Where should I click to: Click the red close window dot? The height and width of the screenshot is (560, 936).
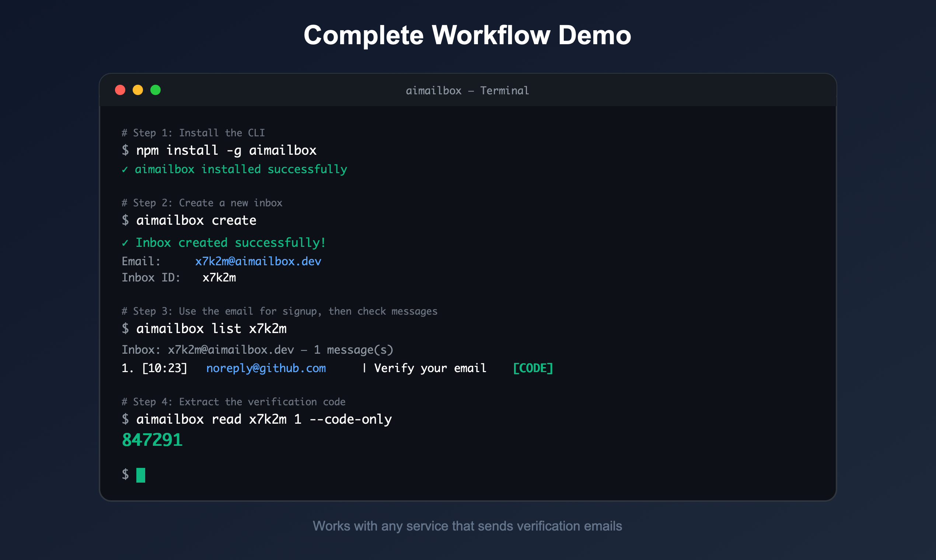[x=120, y=90]
